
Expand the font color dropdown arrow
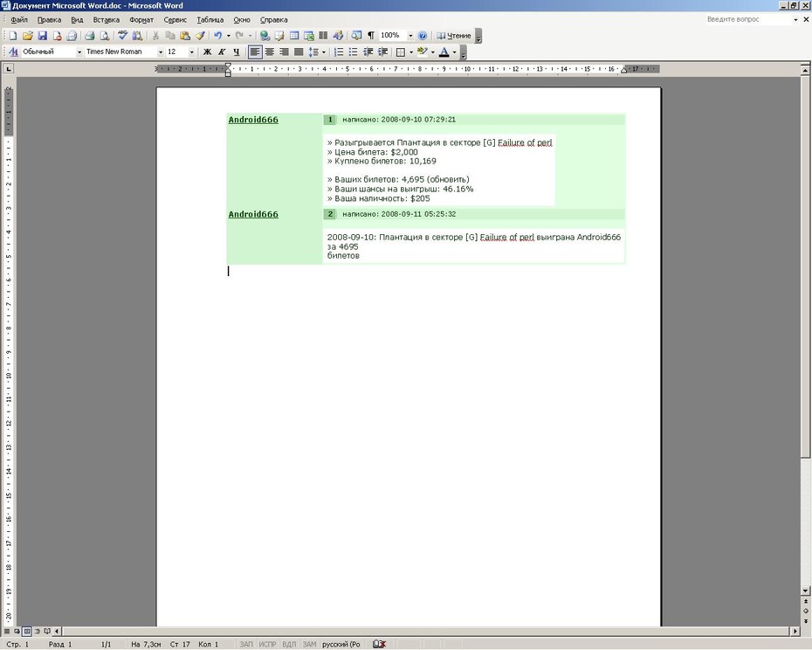454,52
